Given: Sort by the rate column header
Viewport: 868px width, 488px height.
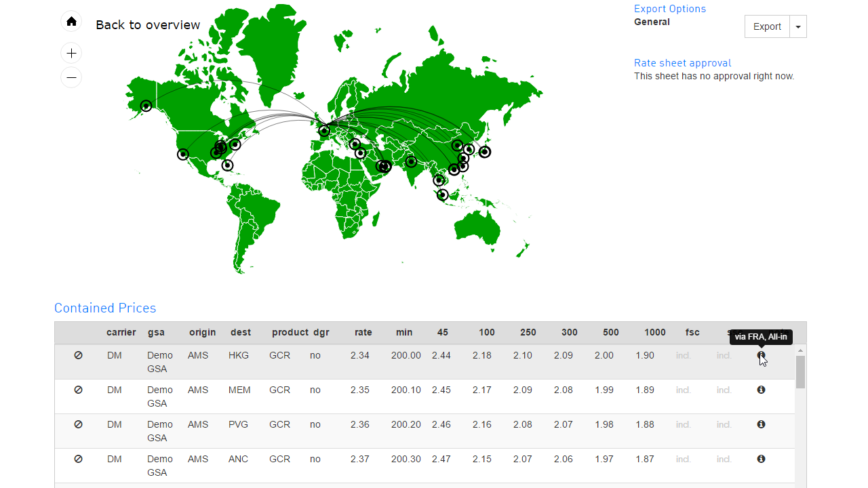Looking at the screenshot, I should pyautogui.click(x=363, y=332).
